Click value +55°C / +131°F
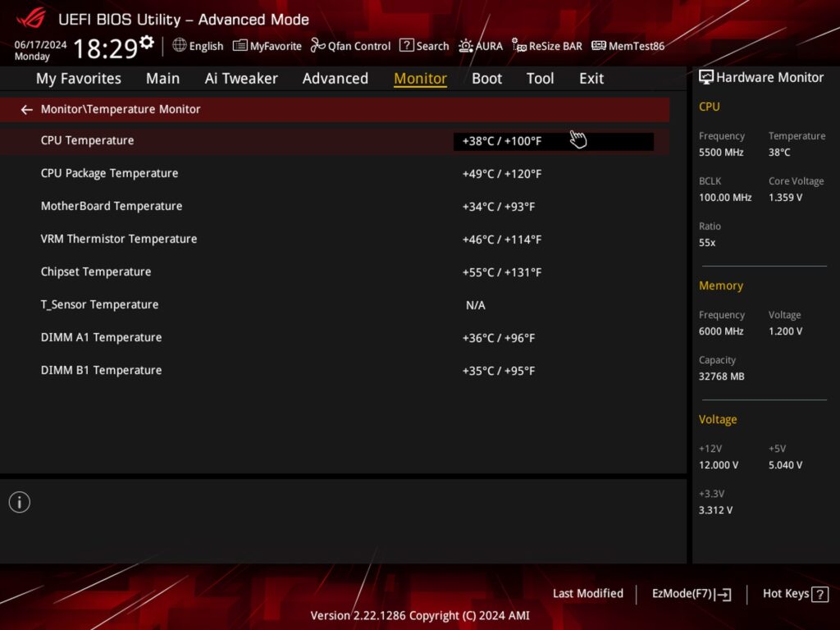 (x=502, y=272)
